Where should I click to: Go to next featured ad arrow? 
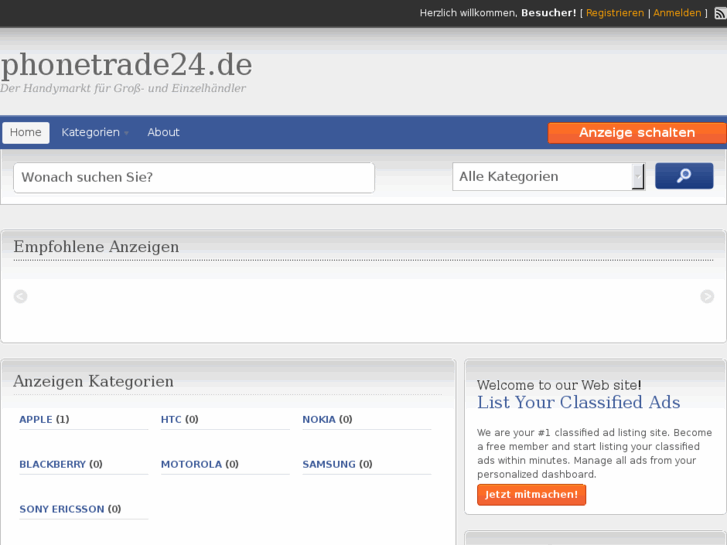(707, 296)
